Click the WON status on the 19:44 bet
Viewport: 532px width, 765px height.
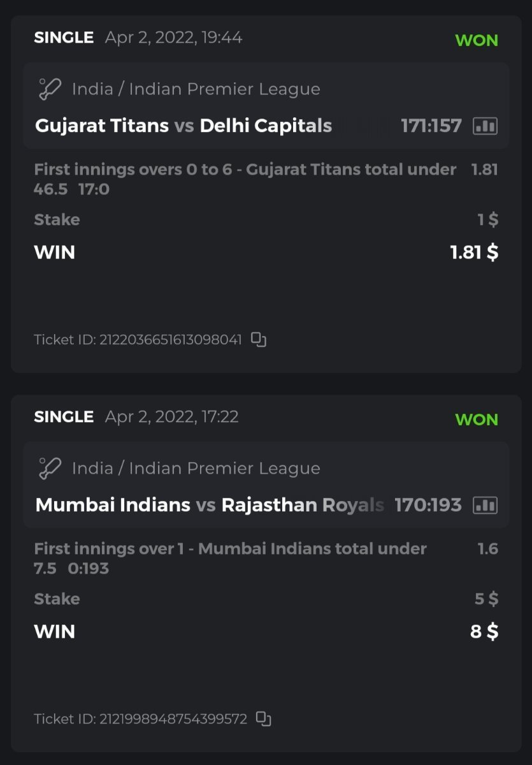tap(477, 40)
